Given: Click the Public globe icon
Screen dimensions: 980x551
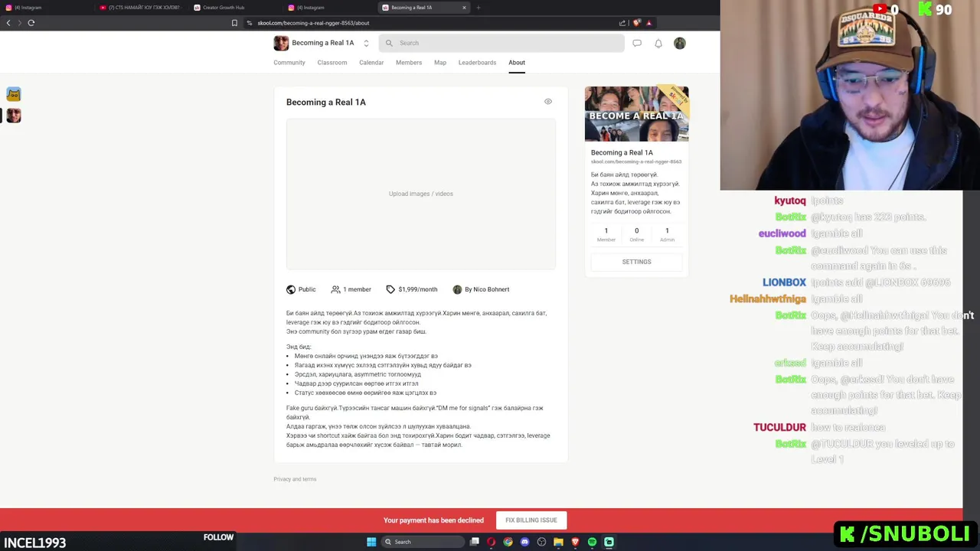Looking at the screenshot, I should [291, 289].
